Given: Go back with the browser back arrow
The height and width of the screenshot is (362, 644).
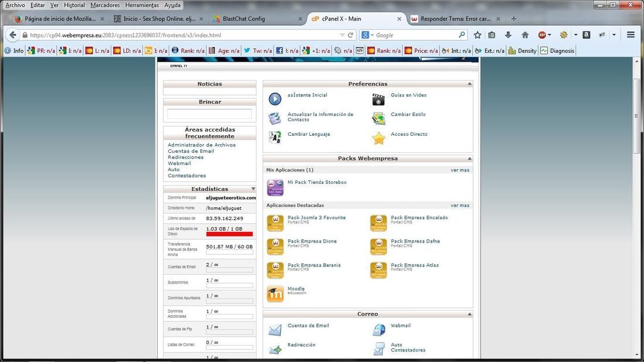Looking at the screenshot, I should (x=13, y=35).
